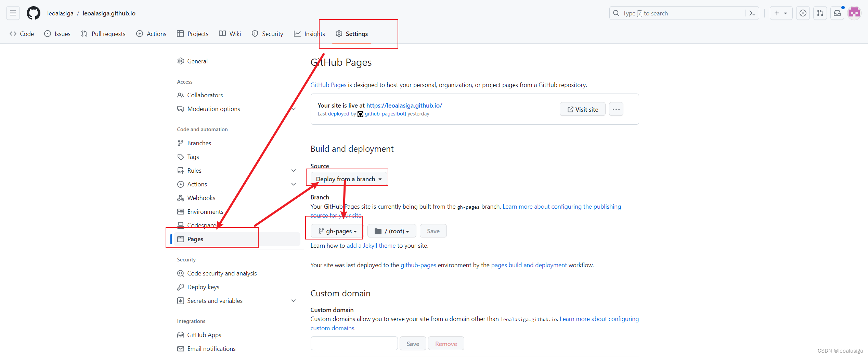Open the global navigation hamburger menu
Image resolution: width=868 pixels, height=357 pixels.
click(13, 13)
